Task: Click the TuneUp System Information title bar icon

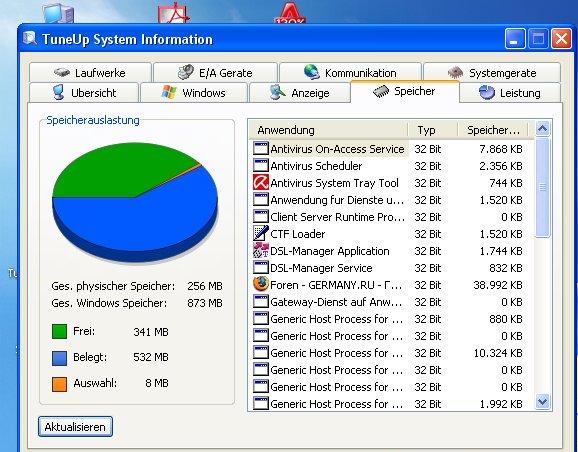Action: tap(30, 38)
